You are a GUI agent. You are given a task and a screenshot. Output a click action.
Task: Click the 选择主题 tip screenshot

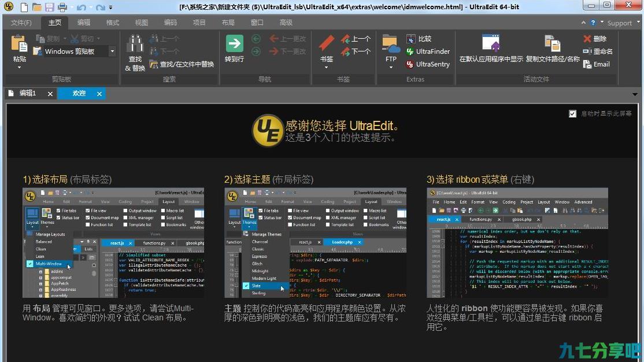316,243
